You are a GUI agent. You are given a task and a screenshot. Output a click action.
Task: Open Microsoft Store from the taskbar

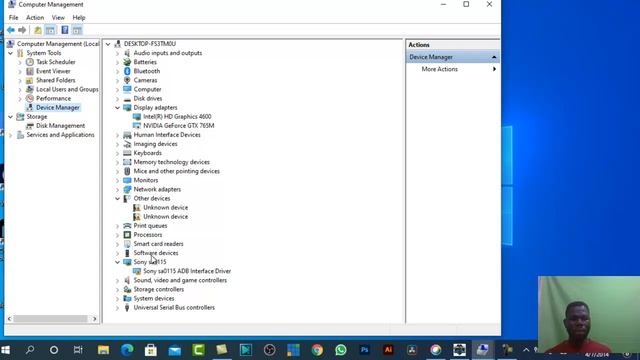coord(151,350)
